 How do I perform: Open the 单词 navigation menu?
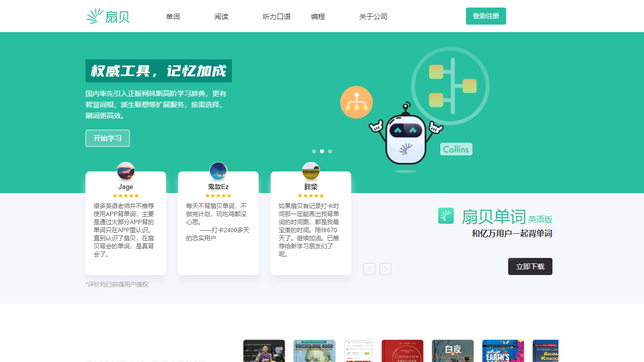(x=173, y=16)
